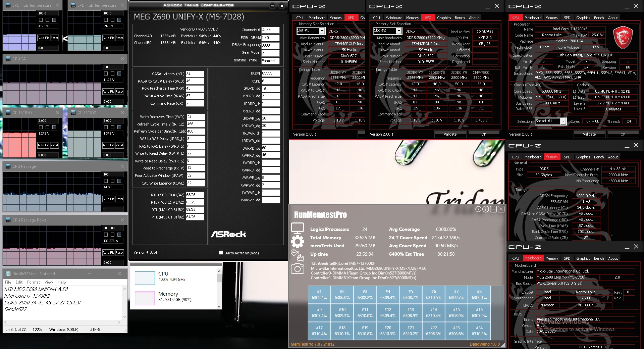Click OK in CPU-Z window with MSI logo

coord(623,134)
